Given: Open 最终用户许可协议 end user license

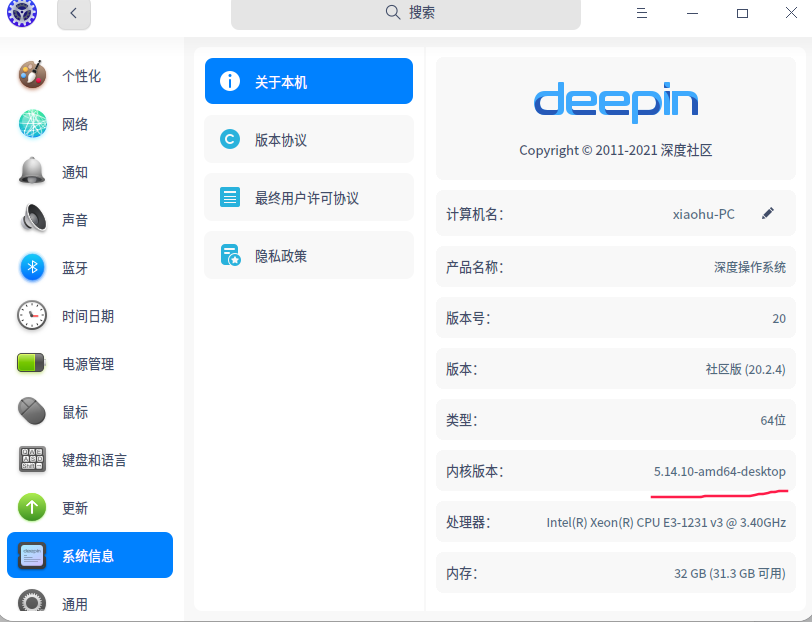Looking at the screenshot, I should coord(308,198).
